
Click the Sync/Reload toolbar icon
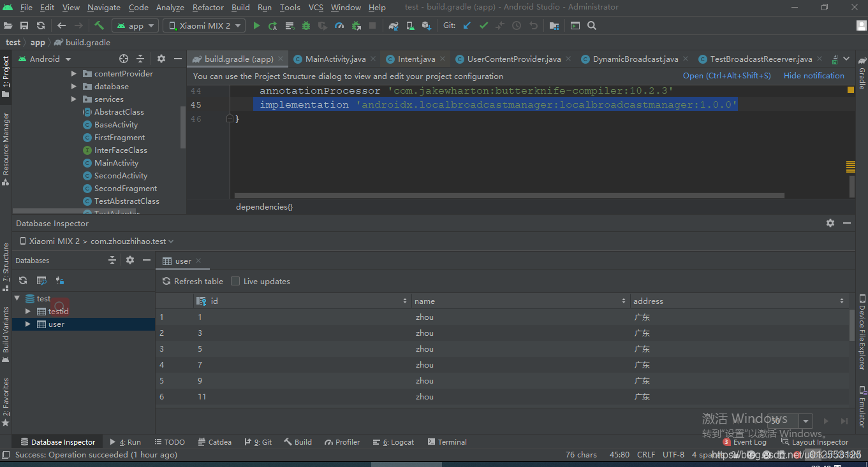[x=41, y=25]
